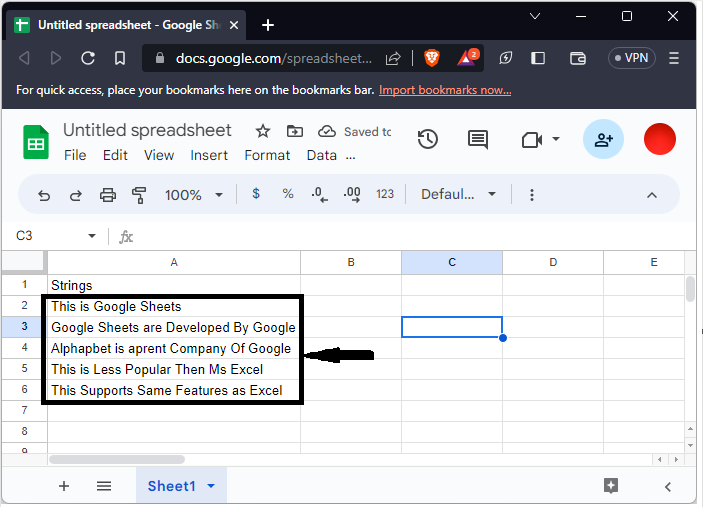This screenshot has width=703, height=507.
Task: Open Sheet1 tab dropdown arrow
Action: pos(211,486)
